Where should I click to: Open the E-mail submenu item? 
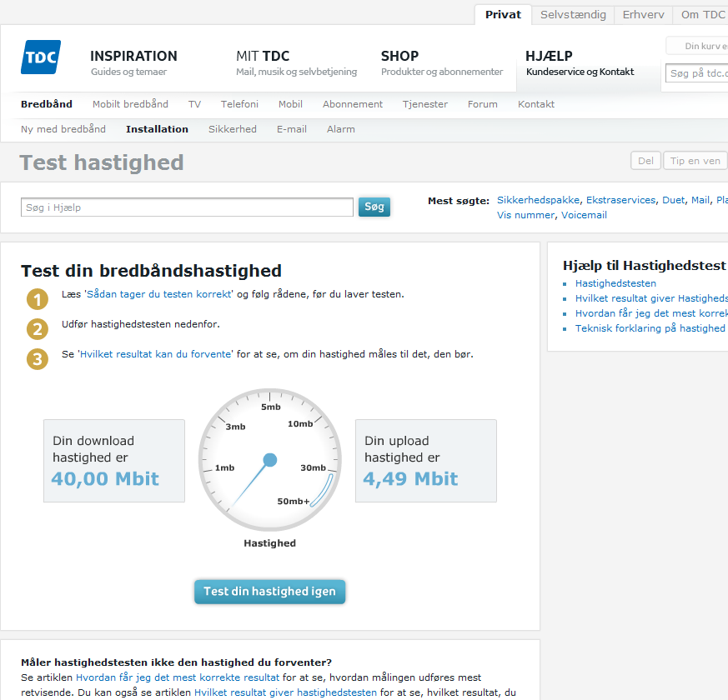(292, 129)
